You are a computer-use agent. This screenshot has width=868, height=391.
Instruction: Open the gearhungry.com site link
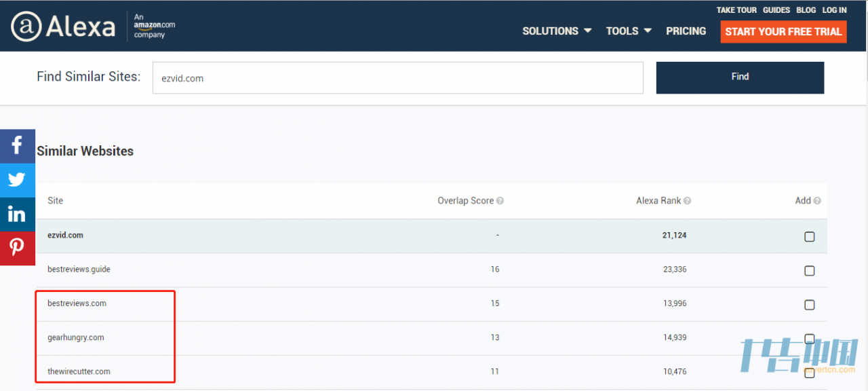coord(75,337)
